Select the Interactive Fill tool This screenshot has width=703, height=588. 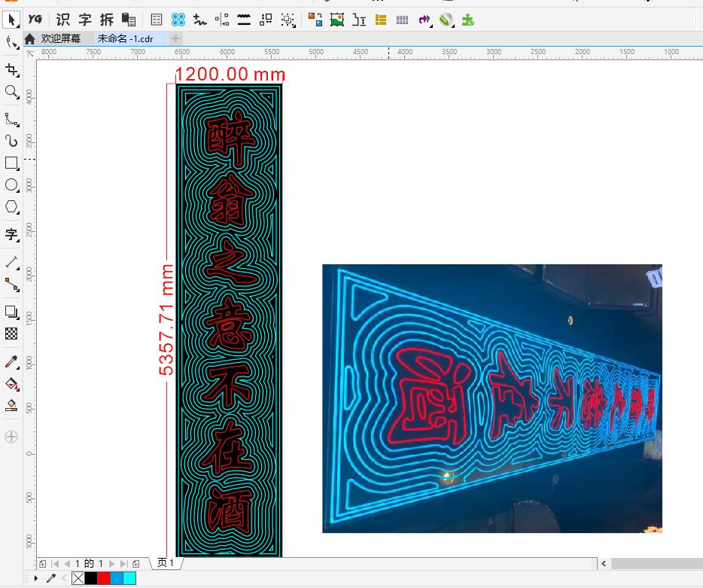tap(11, 383)
